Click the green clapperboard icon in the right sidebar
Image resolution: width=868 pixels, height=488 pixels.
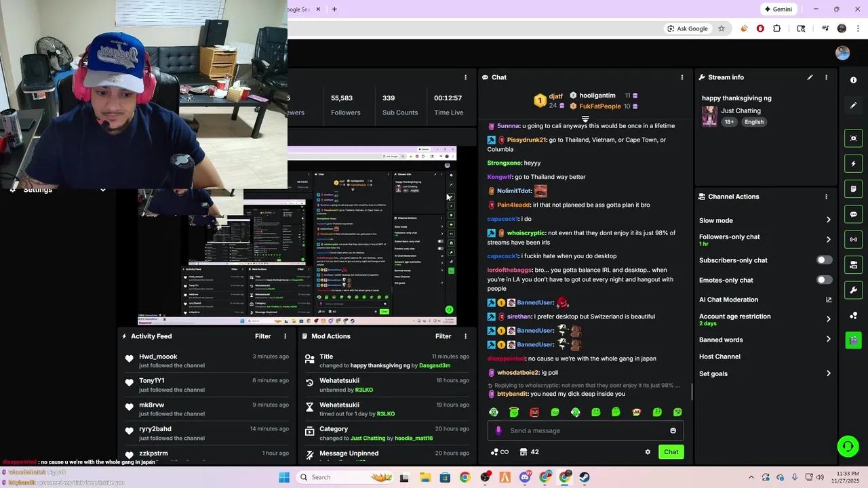[853, 340]
